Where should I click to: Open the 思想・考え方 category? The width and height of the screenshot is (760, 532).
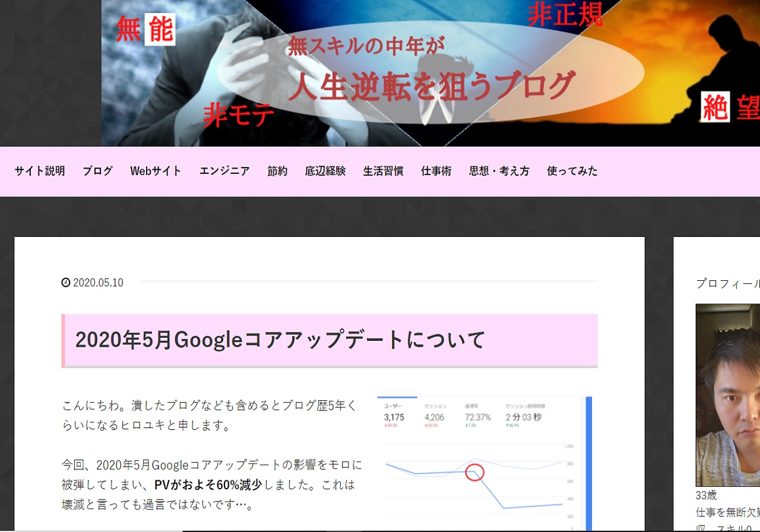[x=499, y=171]
